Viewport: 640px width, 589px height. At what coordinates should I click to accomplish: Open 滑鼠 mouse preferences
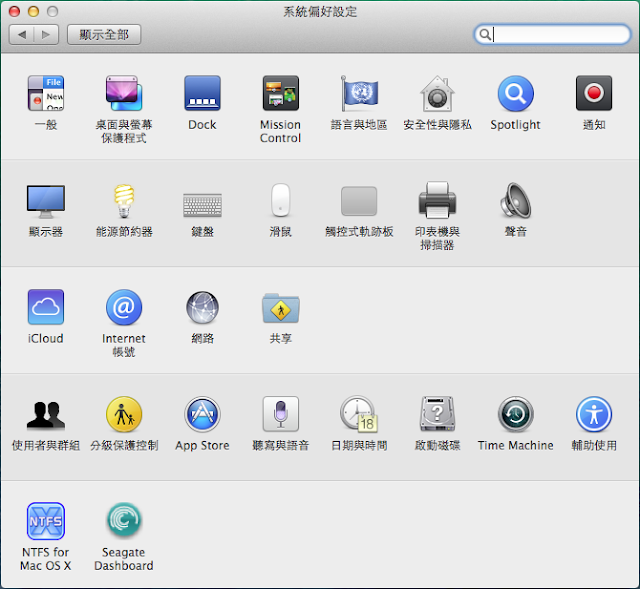pos(281,200)
